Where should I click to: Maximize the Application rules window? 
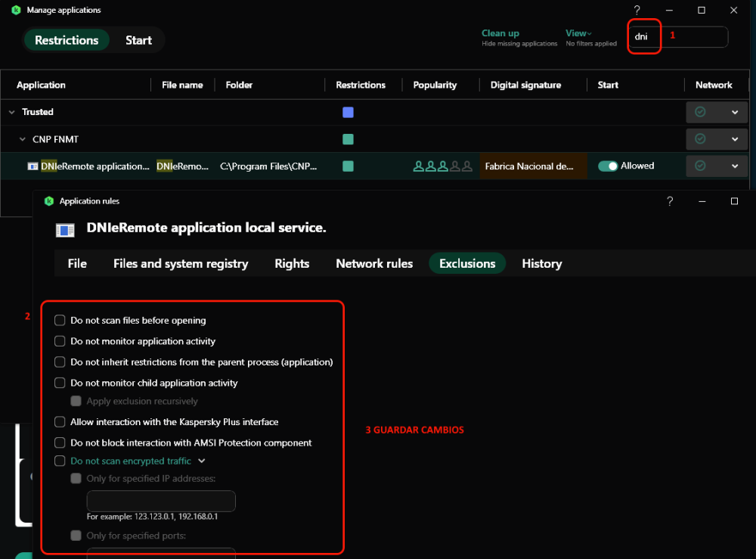tap(734, 201)
